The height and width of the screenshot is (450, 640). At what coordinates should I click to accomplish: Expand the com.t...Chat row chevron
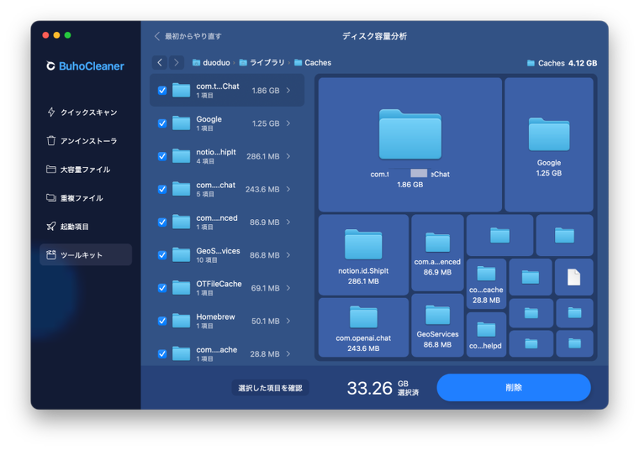289,90
